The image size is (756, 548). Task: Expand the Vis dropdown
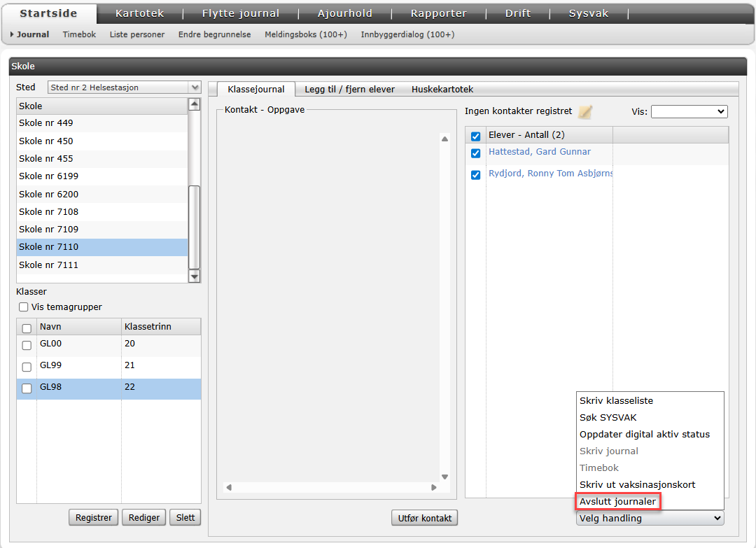coord(689,112)
